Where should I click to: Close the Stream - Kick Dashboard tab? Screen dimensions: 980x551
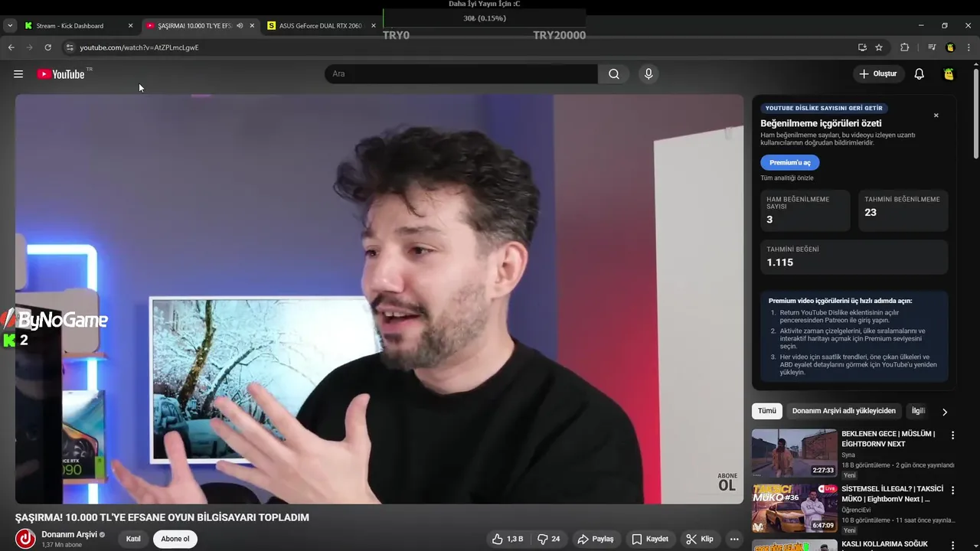pos(130,26)
